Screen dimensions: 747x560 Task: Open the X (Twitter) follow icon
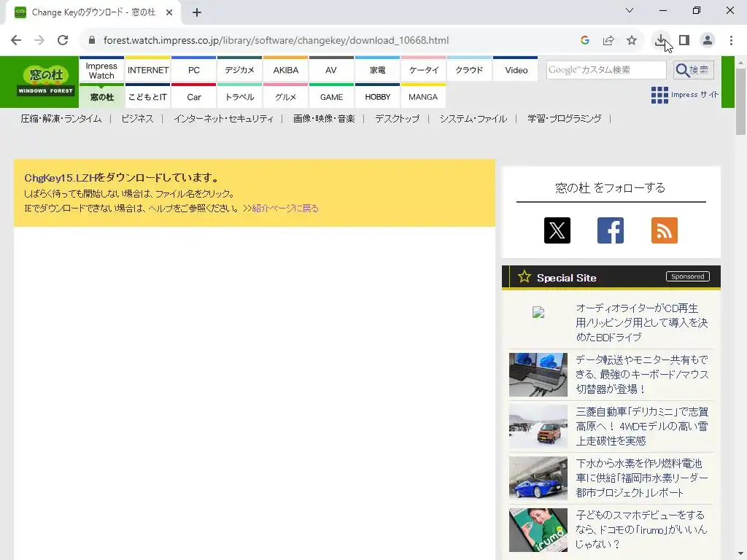pyautogui.click(x=557, y=230)
